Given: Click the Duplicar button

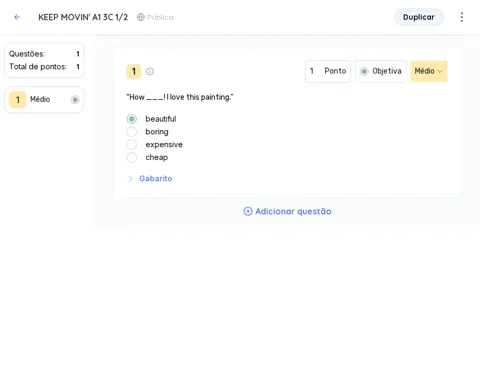Looking at the screenshot, I should pyautogui.click(x=419, y=17).
